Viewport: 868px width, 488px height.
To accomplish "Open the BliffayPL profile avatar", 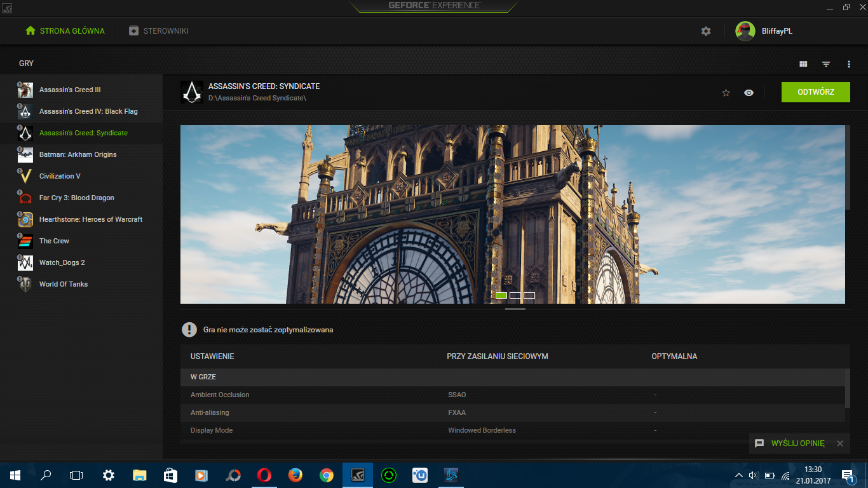I will tap(743, 30).
